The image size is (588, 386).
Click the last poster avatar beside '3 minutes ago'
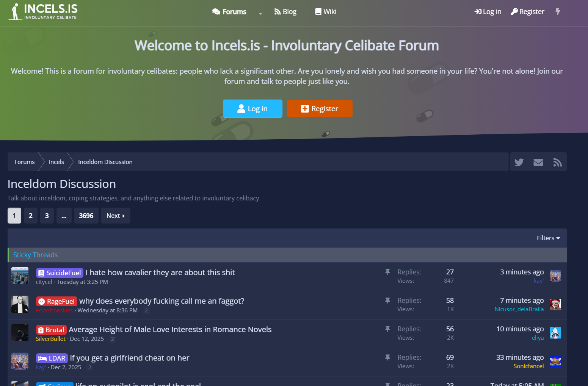coord(555,276)
